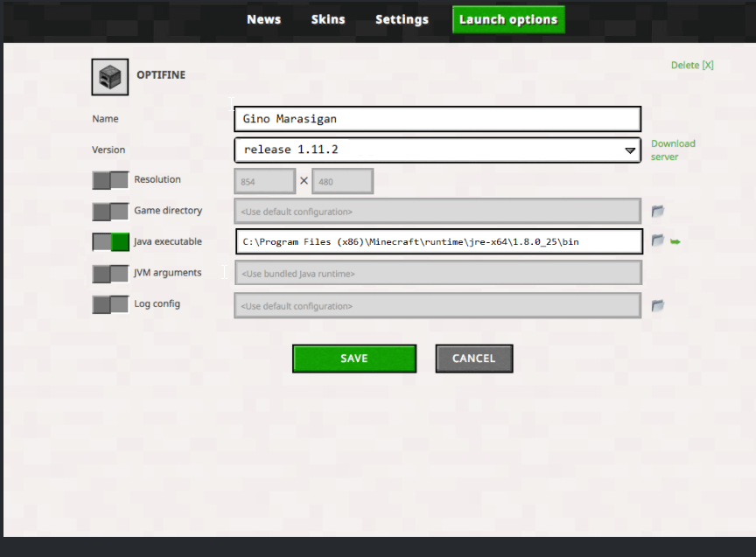
Task: Click the Delete [X] link
Action: [x=692, y=65]
